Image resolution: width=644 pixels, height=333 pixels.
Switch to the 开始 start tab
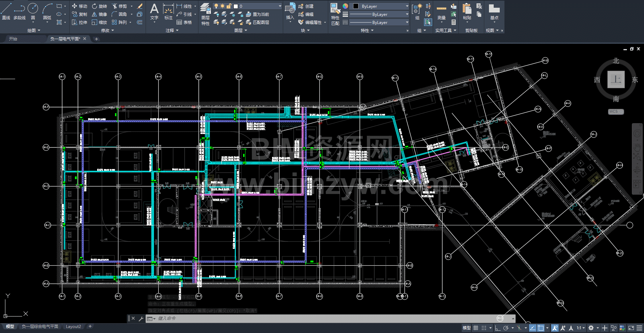click(x=13, y=39)
